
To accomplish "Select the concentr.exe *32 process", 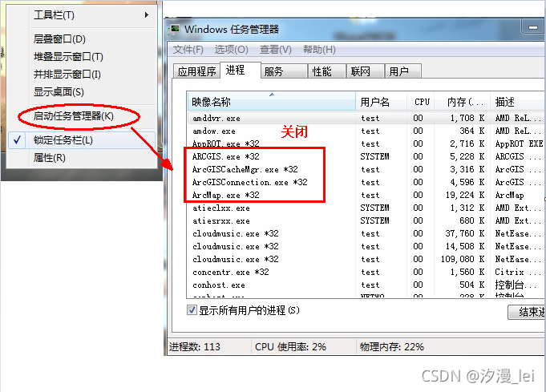I will (366, 272).
